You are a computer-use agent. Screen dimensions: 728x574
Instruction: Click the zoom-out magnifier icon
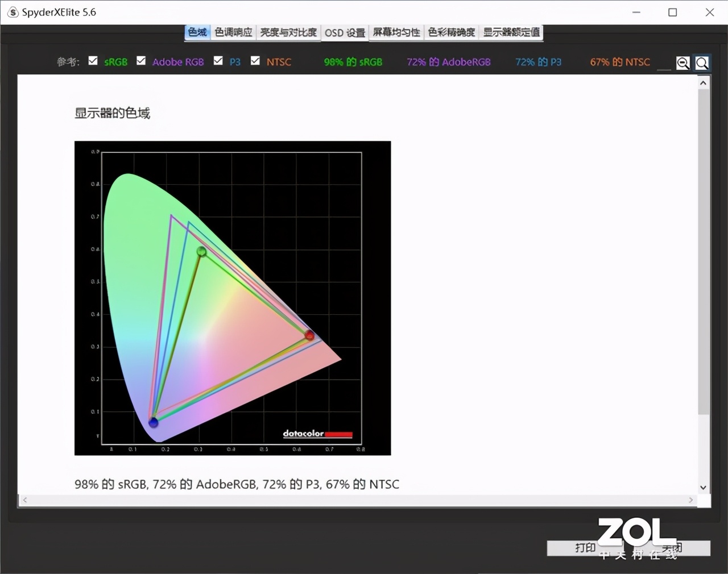coord(683,63)
